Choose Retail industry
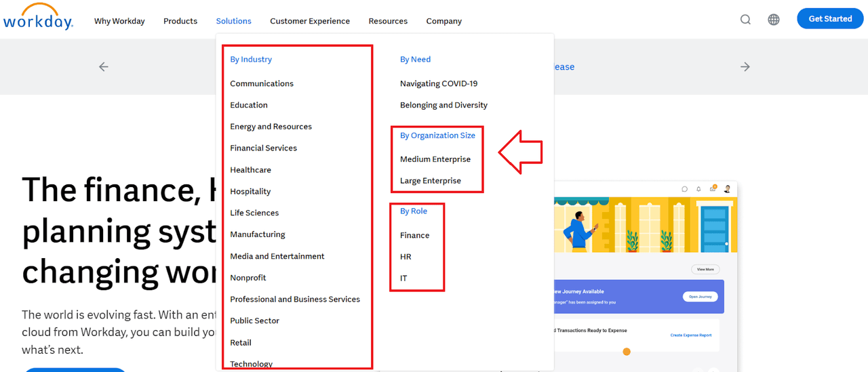 pyautogui.click(x=241, y=343)
